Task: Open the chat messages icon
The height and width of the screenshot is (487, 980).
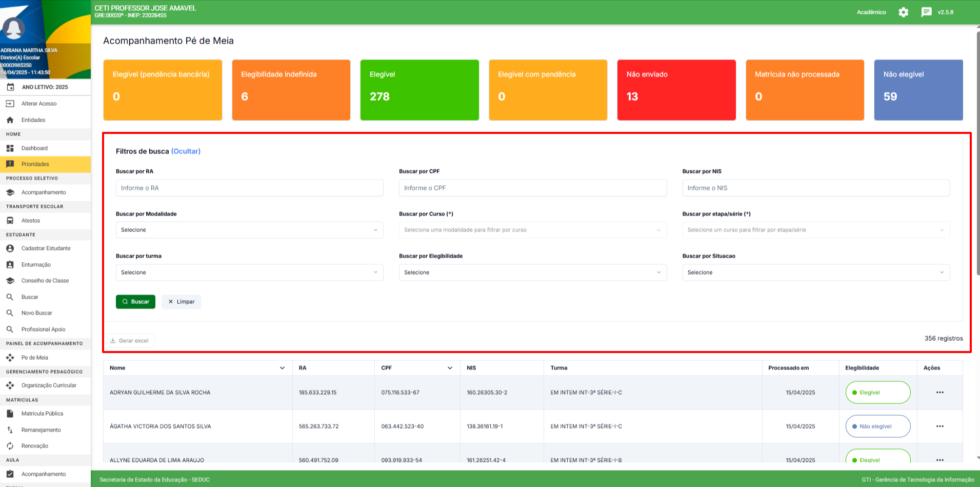Action: pyautogui.click(x=926, y=12)
